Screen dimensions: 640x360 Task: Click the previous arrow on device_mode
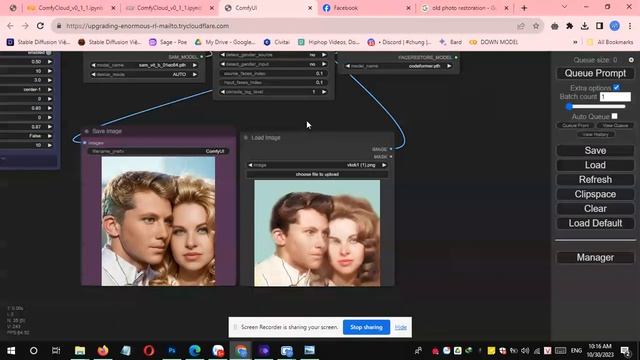point(93,74)
